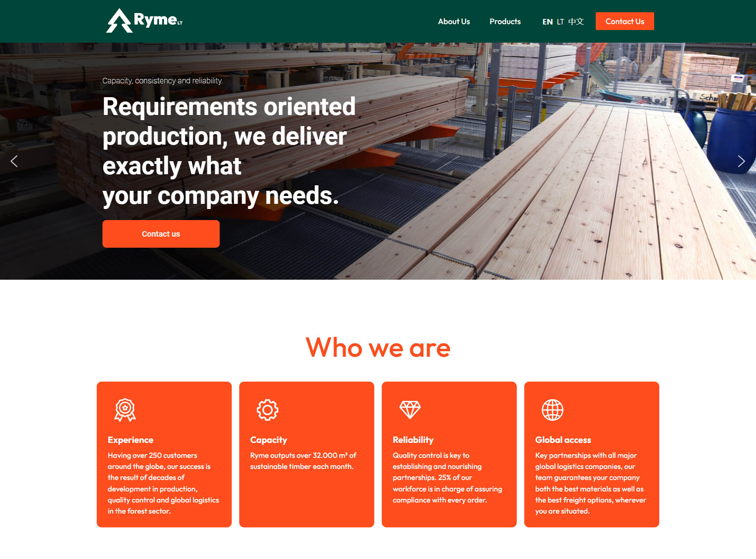Screen dimensions: 756x559
Task: Click the Global access card heading
Action: coord(563,440)
